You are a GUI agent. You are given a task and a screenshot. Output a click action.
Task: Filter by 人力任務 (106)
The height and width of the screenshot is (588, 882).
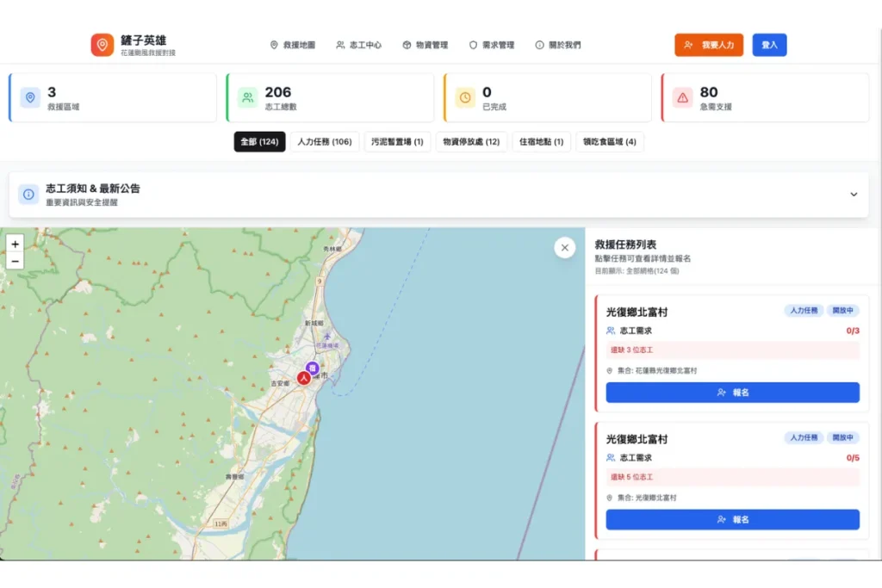(325, 142)
